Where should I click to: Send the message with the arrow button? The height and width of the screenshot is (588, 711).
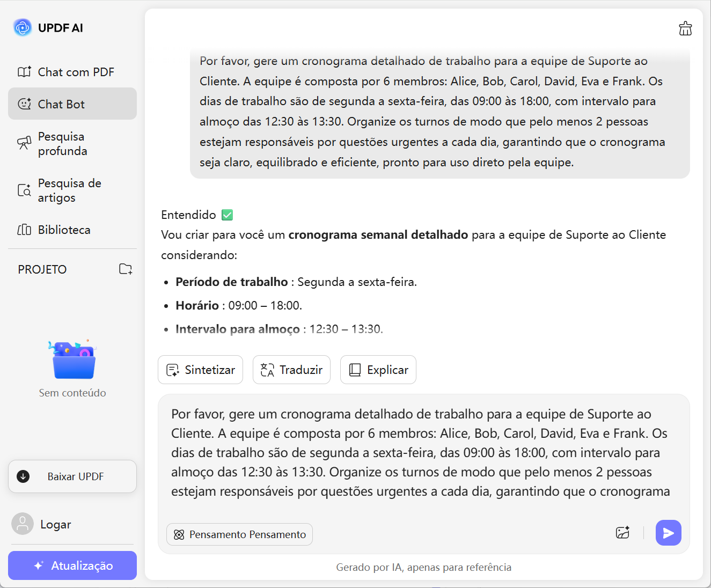point(668,533)
